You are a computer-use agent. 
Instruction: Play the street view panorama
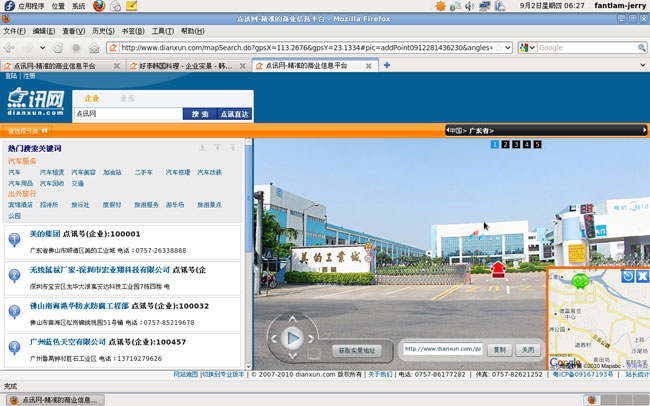click(x=293, y=338)
